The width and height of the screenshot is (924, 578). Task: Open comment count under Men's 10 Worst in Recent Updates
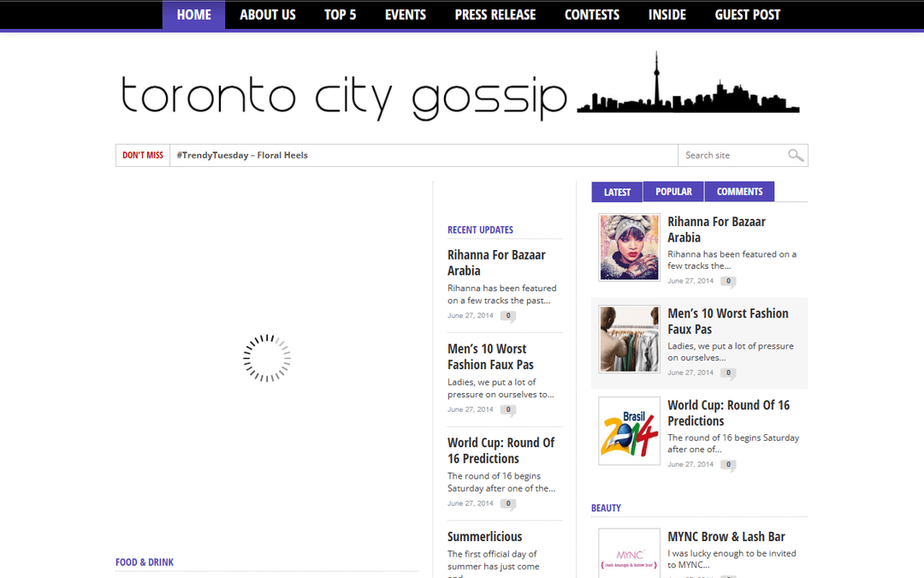click(508, 410)
